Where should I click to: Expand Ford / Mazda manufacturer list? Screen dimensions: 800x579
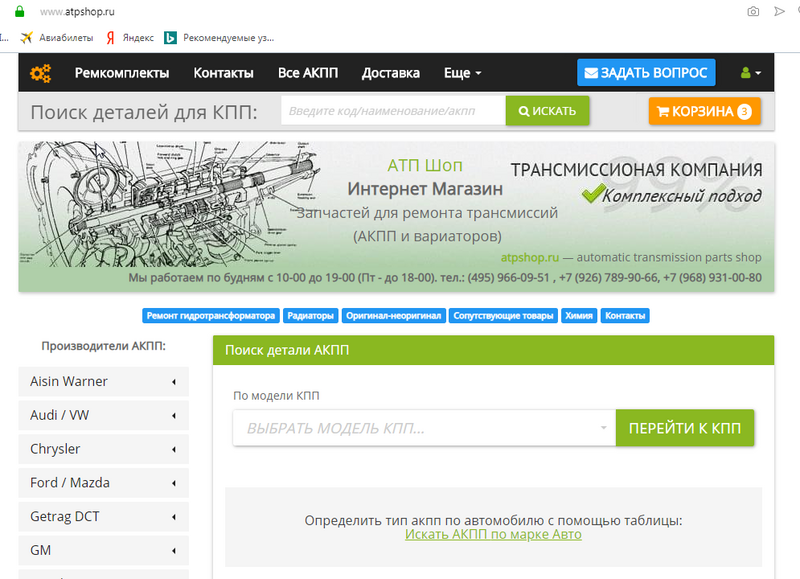pyautogui.click(x=104, y=483)
